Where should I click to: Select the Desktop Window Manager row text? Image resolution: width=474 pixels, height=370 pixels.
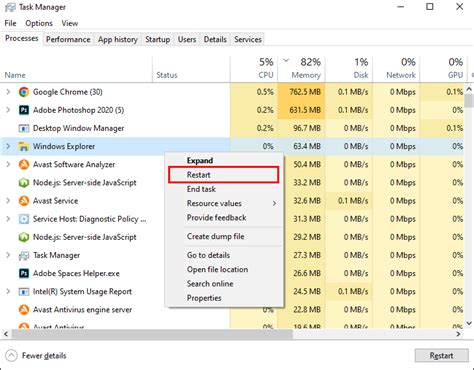[x=78, y=128]
